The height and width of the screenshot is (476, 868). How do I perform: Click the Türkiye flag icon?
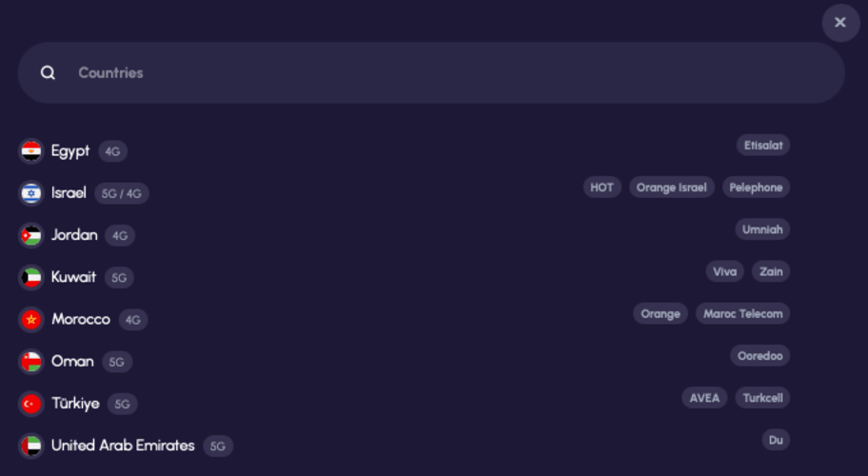point(31,404)
